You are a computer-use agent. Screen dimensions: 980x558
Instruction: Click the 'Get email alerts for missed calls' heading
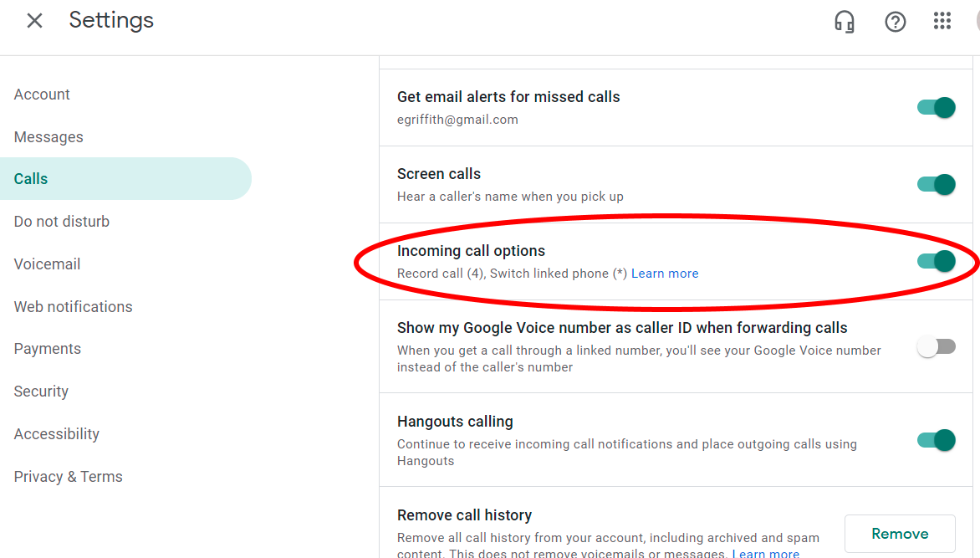(x=508, y=97)
